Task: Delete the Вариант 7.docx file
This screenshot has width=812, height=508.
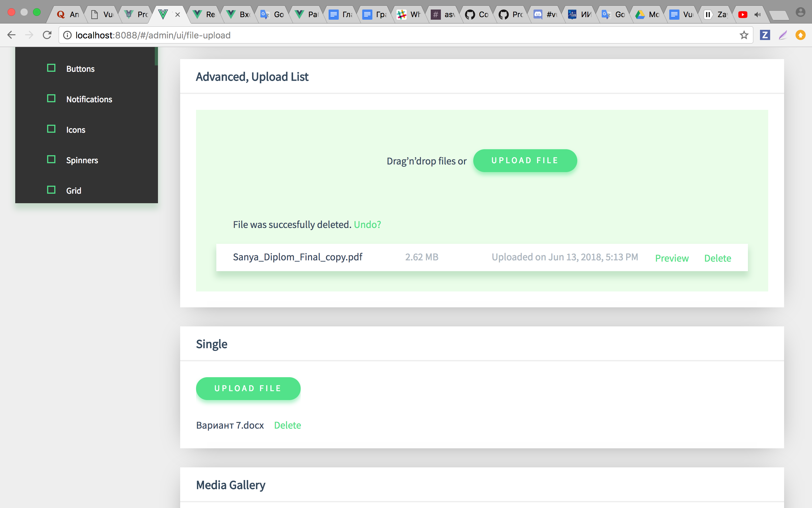Action: point(288,425)
